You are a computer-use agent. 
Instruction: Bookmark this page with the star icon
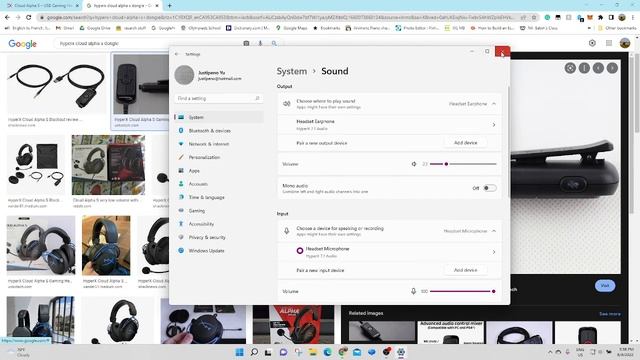point(533,18)
